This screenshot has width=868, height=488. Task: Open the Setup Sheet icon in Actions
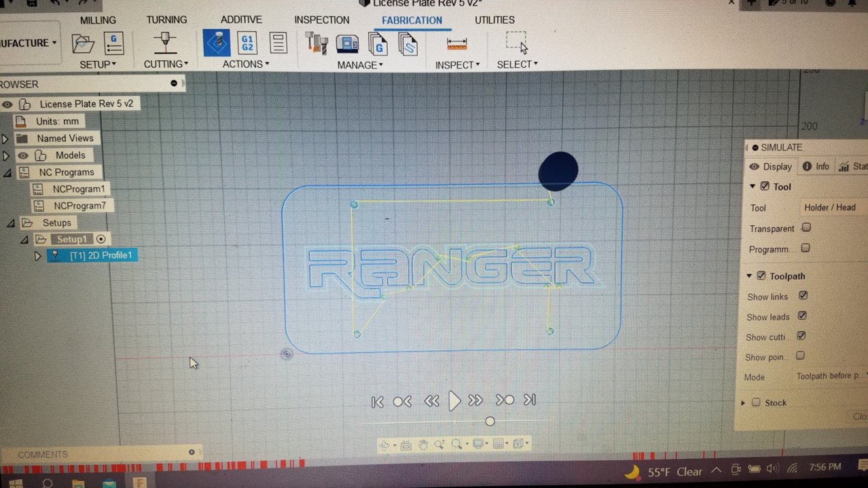(278, 43)
